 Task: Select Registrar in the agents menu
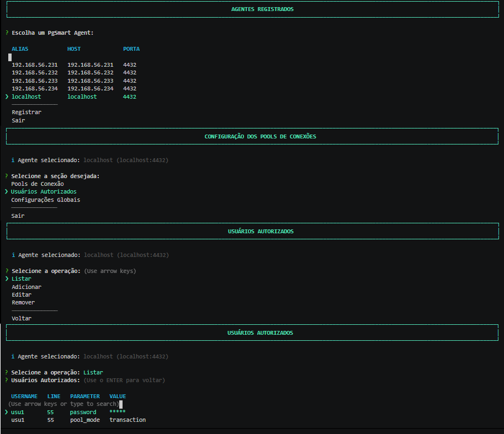26,112
